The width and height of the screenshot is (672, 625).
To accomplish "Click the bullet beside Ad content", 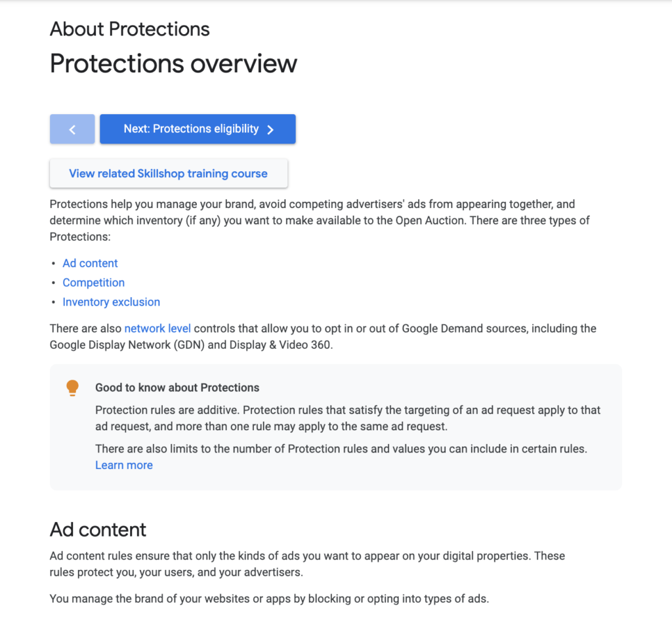I will [54, 263].
